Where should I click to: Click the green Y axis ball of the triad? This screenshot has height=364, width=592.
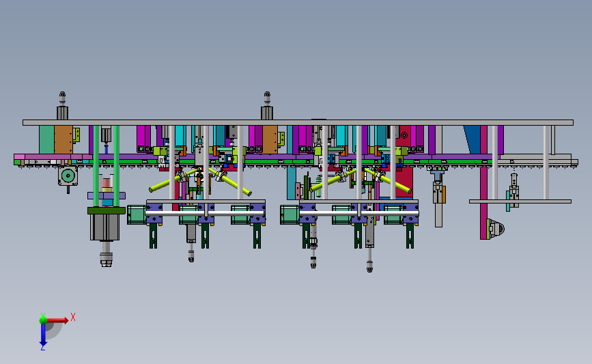click(43, 320)
